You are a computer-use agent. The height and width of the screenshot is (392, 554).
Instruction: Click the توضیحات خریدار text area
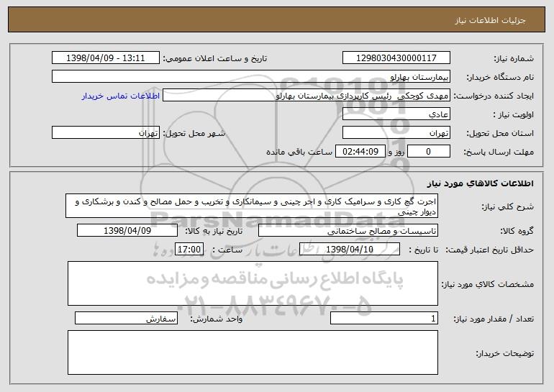tap(253, 352)
